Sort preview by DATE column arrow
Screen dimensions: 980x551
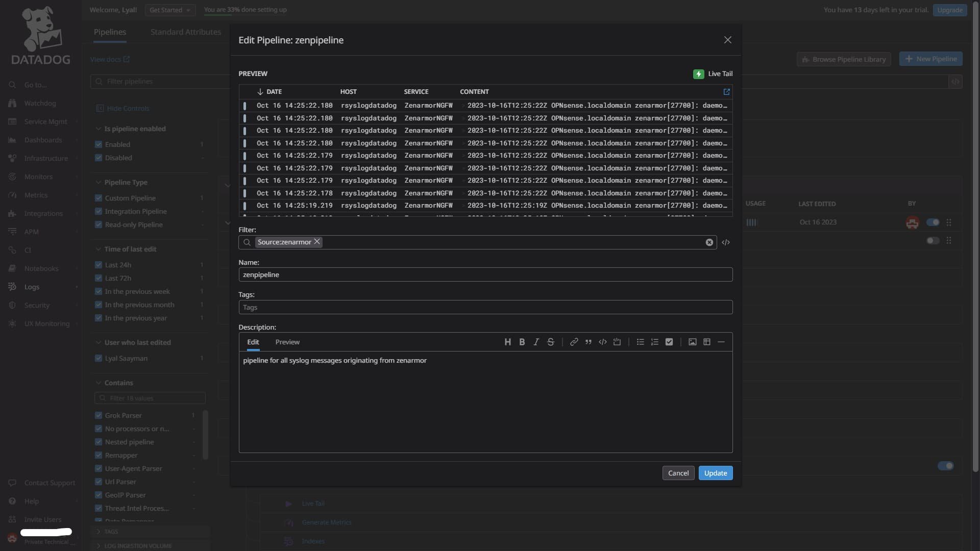tap(260, 92)
